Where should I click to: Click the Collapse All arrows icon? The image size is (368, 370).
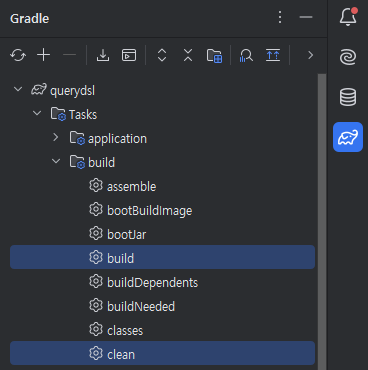[188, 55]
